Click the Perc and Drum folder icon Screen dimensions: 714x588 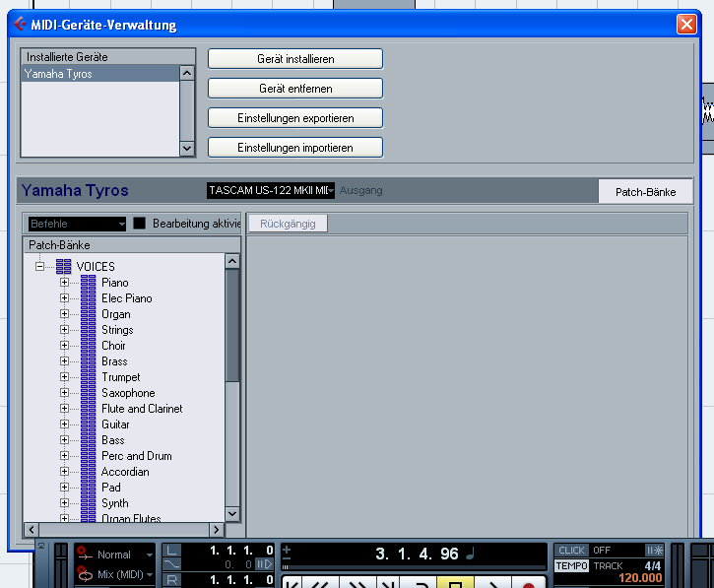[x=89, y=456]
